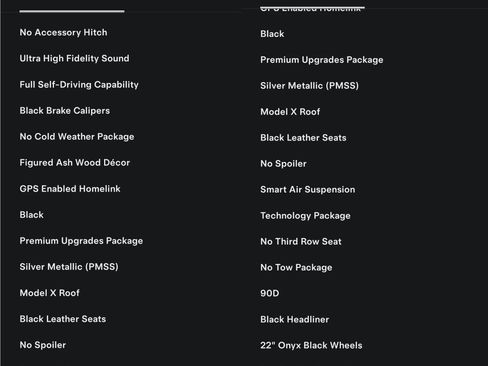Click the No Tow Package line

tap(296, 268)
